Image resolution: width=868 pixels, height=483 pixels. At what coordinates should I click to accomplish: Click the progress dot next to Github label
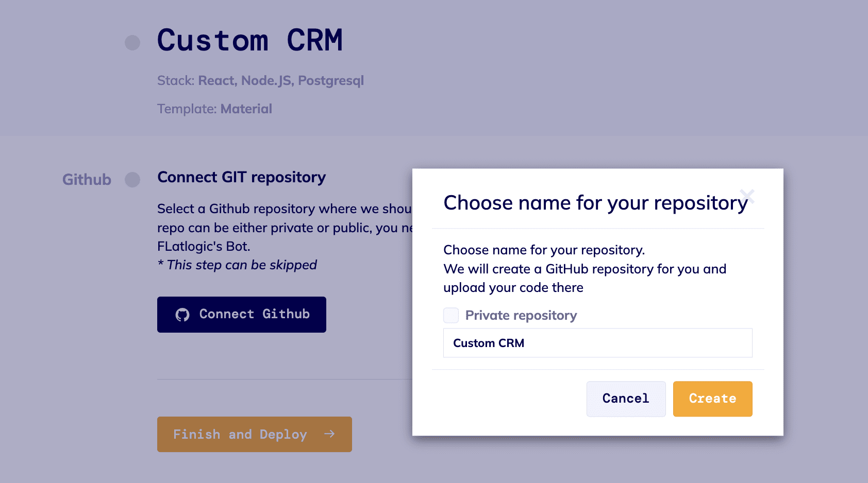tap(133, 180)
